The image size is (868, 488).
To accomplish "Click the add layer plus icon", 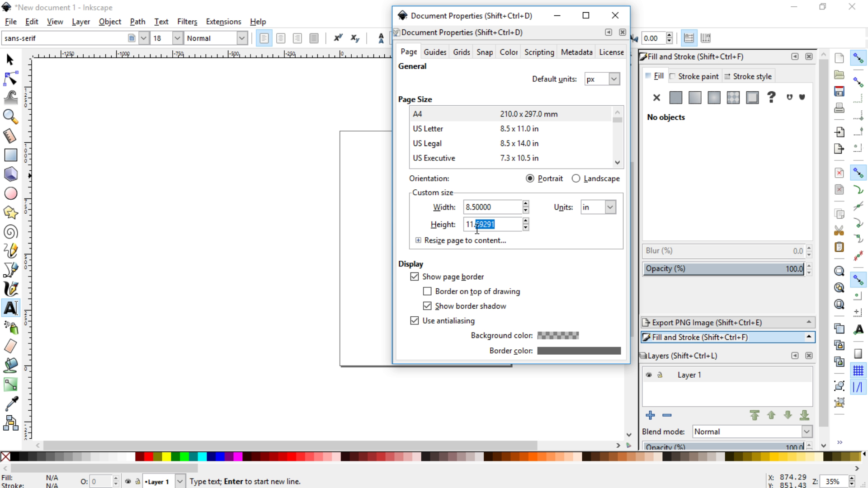I will pyautogui.click(x=650, y=415).
